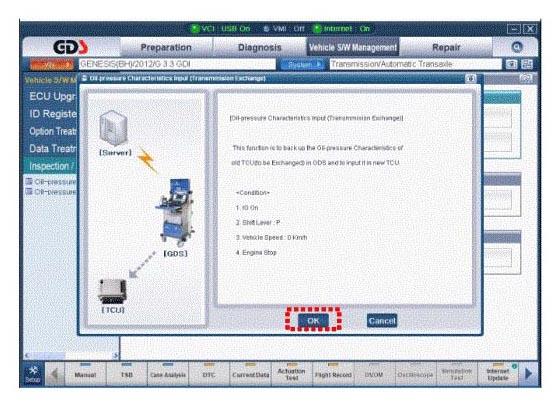
Task: Open Internet Update in bottom toolbar
Action: coord(498,374)
